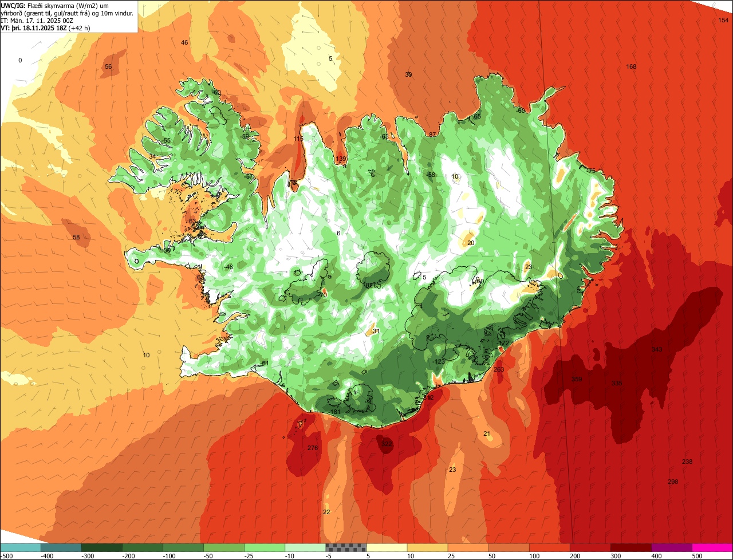Viewport: 733px width, 560px height.
Task: Click the Westfjords value '34'
Action: tap(152, 156)
